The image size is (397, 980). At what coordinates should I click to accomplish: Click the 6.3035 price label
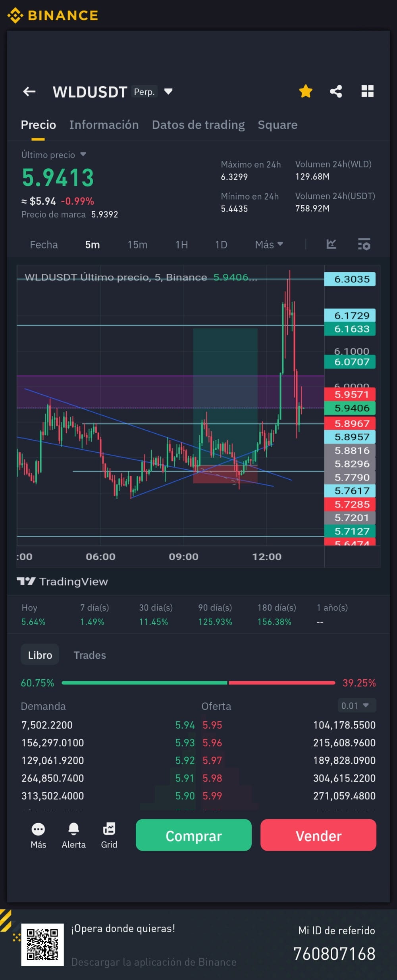350,279
